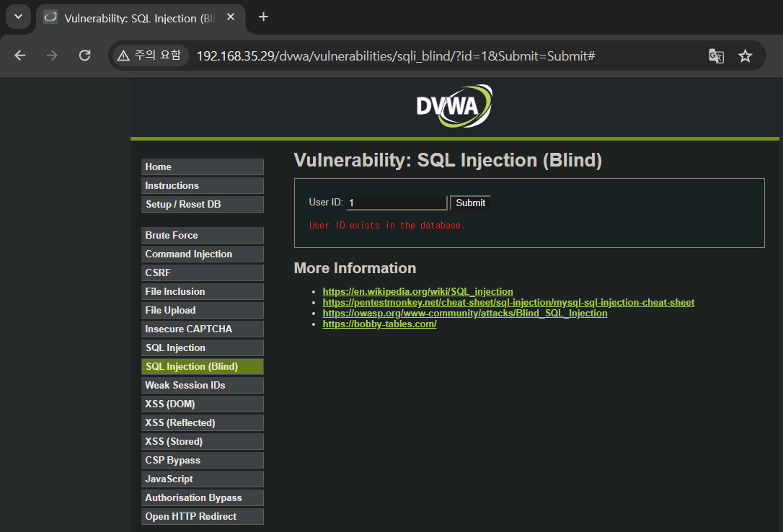Screen dimensions: 783x532
Task: Open the Brute Force page
Action: (203, 235)
